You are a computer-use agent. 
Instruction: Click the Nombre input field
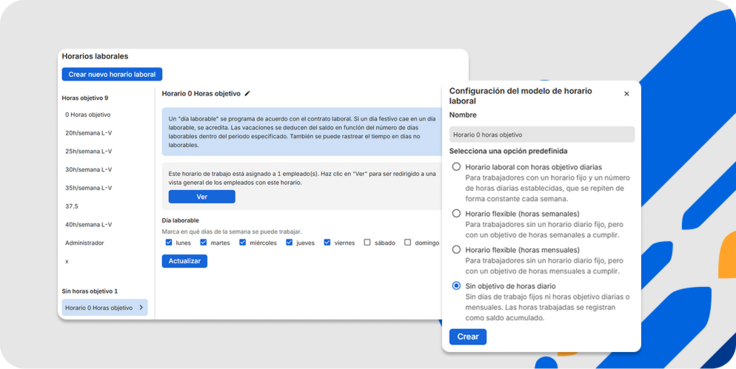pyautogui.click(x=542, y=134)
